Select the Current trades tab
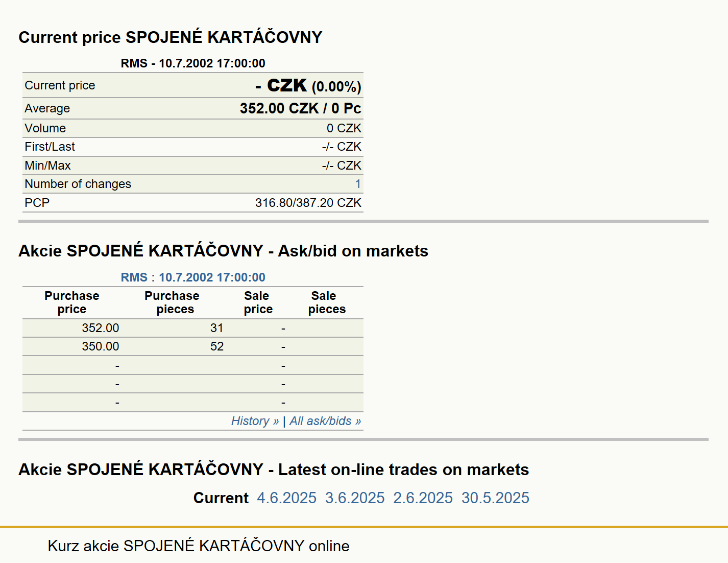 tap(221, 498)
